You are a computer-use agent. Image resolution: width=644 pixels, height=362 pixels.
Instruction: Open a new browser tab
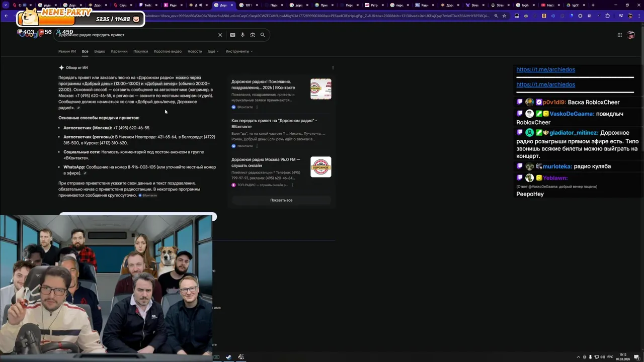coord(593,5)
